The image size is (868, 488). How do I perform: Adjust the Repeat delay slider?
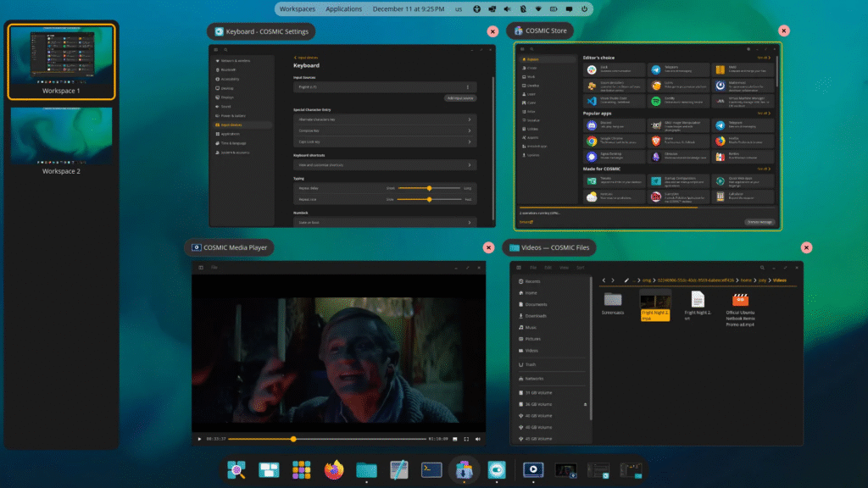tap(430, 188)
